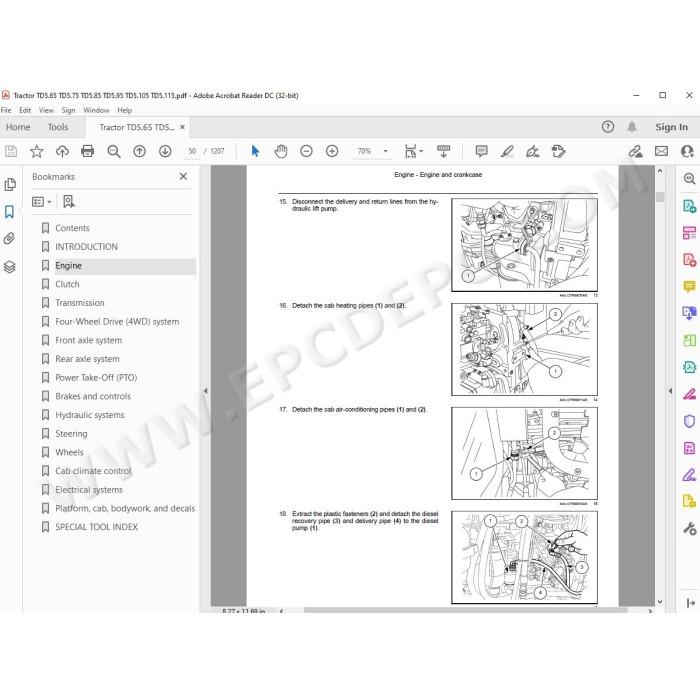The width and height of the screenshot is (700, 700).
Task: Open bookmarks options dropdown
Action: (x=42, y=202)
